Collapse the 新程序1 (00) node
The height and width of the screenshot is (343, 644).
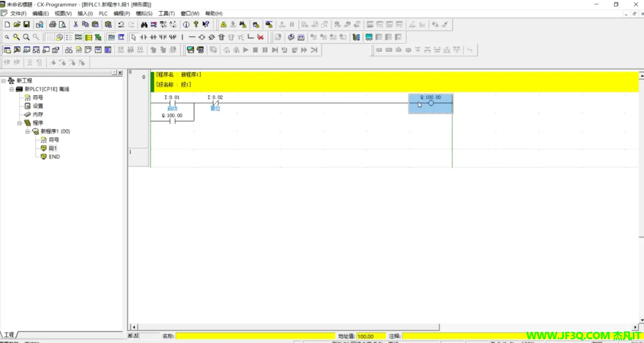click(x=28, y=131)
